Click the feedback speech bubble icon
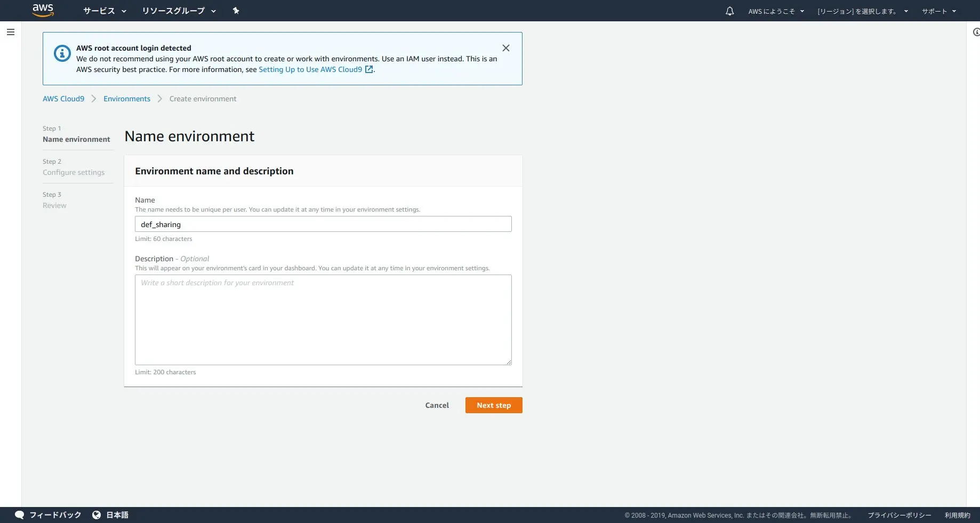 [x=20, y=515]
